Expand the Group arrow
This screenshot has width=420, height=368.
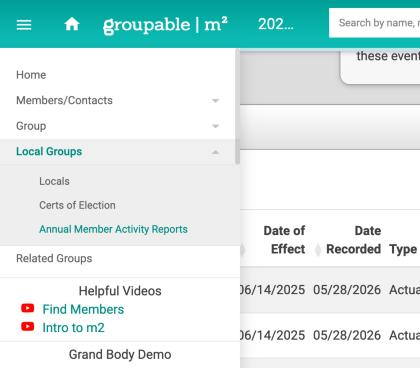pyautogui.click(x=215, y=126)
